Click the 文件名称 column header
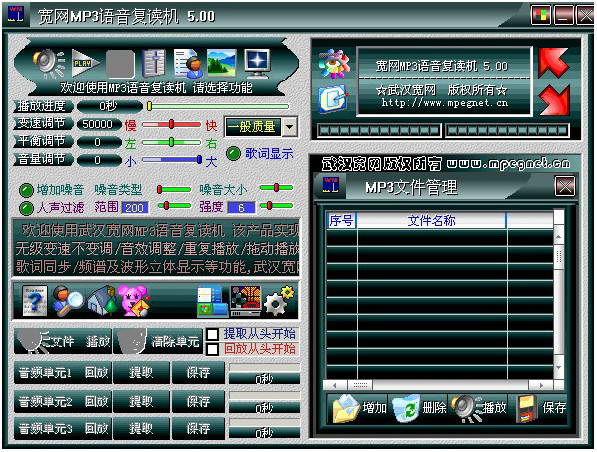The height and width of the screenshot is (452, 597). 431,220
